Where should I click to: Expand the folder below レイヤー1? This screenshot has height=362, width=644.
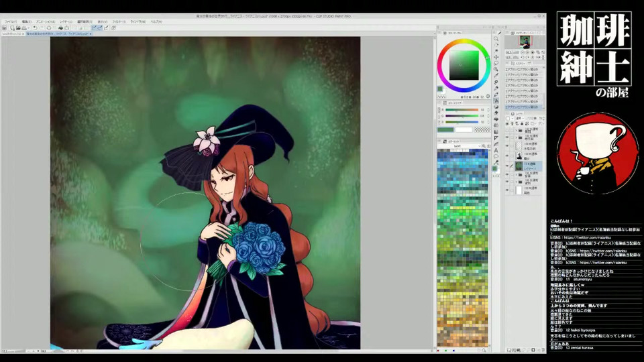point(517,175)
